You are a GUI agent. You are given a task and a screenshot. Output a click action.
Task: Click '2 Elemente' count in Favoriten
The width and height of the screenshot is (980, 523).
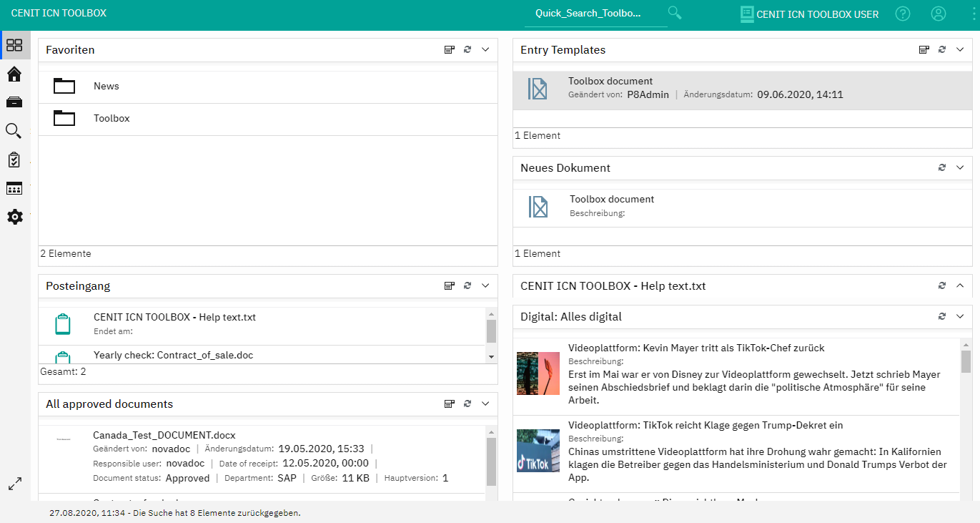(x=66, y=254)
